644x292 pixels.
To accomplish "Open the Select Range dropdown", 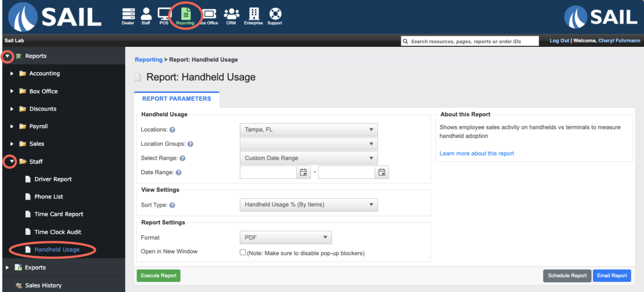I will (x=309, y=158).
